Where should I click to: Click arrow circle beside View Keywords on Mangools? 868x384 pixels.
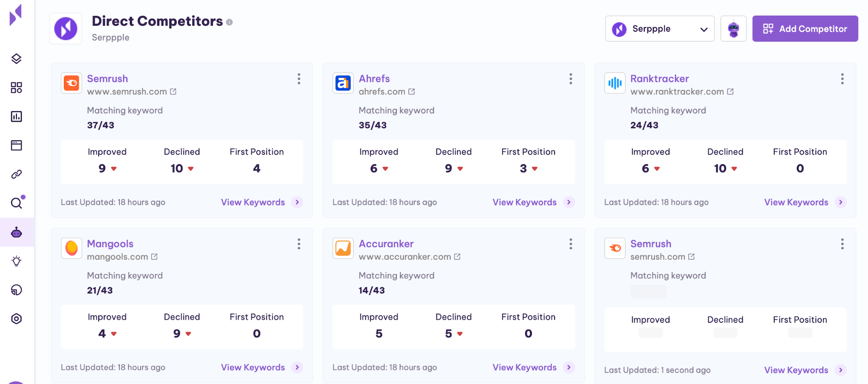point(297,367)
